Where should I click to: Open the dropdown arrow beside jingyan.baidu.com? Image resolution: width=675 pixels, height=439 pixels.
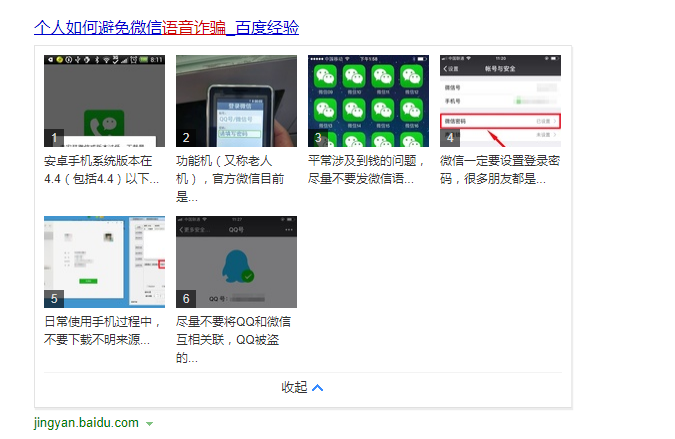point(149,424)
